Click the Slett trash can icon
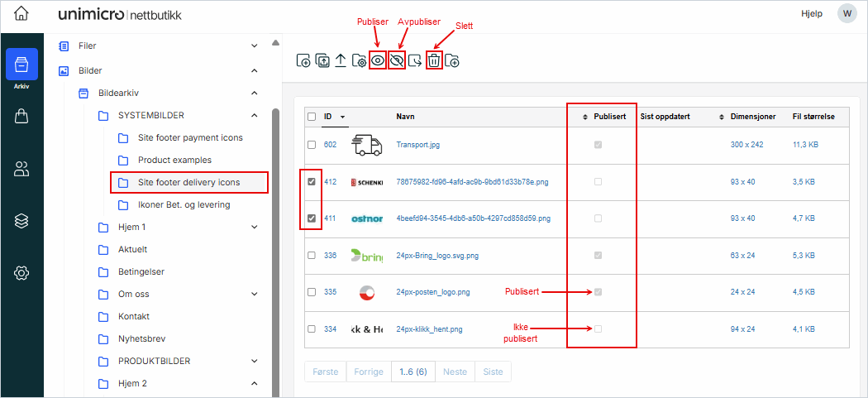868x398 pixels. click(434, 60)
